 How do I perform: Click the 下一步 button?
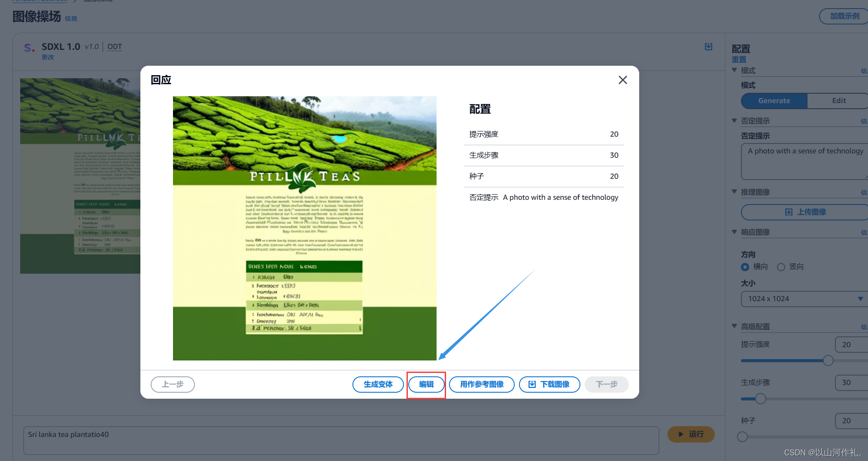pyautogui.click(x=607, y=385)
